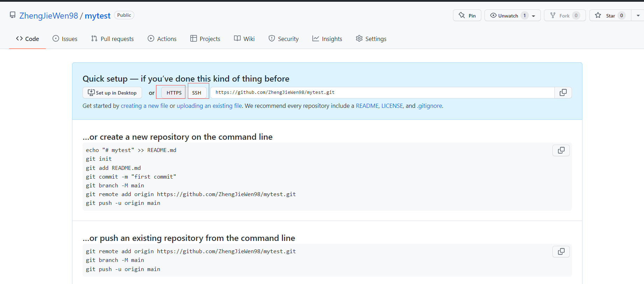
Task: Open repository Settings tab
Action: 371,39
